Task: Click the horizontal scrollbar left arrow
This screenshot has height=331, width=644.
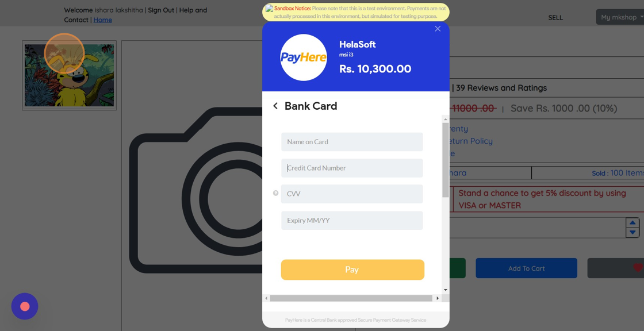Action: (x=266, y=298)
